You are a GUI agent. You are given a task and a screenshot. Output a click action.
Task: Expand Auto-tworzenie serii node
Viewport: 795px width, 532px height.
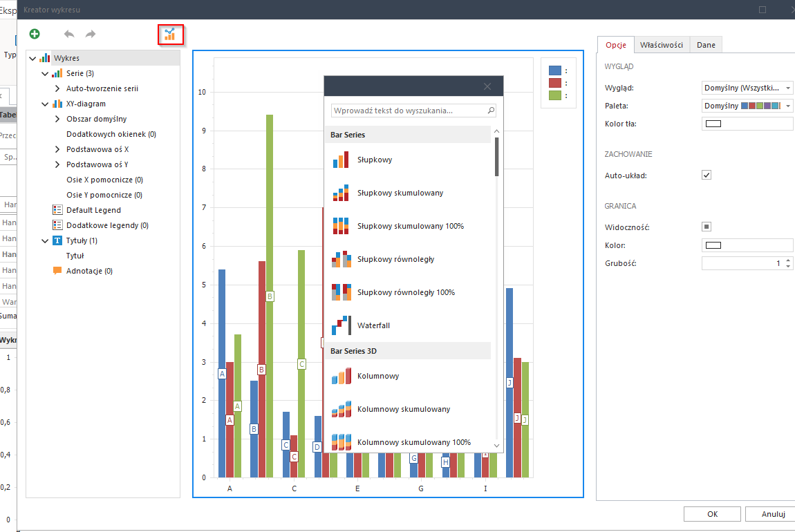click(57, 88)
